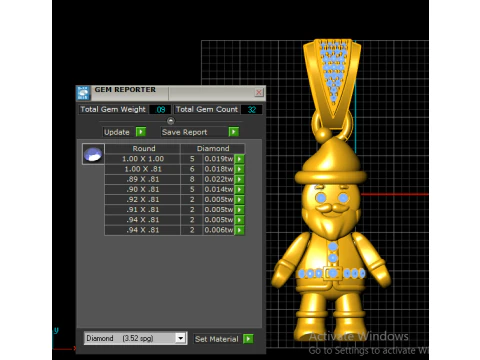The height and width of the screenshot is (360, 480).
Task: Open the Diamond (3.52 spg) material dropdown
Action: coord(180,338)
